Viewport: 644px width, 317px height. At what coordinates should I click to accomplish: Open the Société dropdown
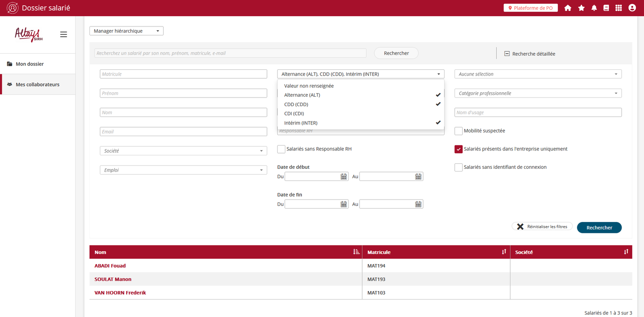[x=183, y=151]
